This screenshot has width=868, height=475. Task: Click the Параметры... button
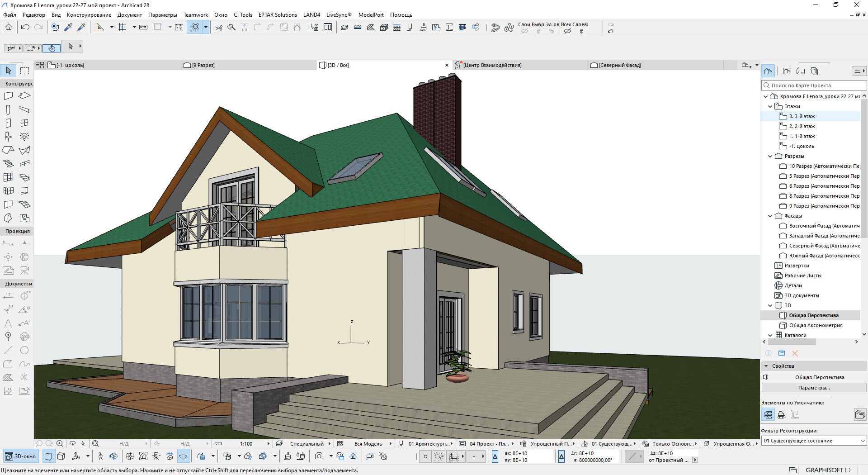click(813, 388)
